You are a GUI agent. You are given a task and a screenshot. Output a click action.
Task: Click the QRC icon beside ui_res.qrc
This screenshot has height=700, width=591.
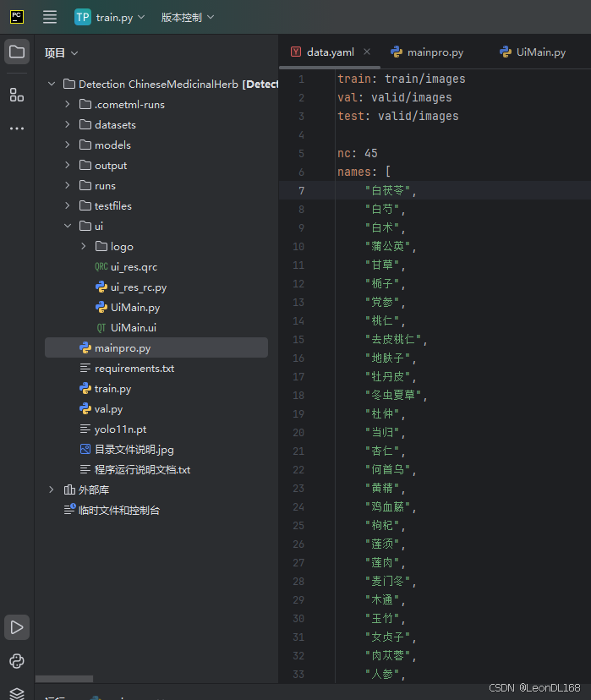pos(101,266)
